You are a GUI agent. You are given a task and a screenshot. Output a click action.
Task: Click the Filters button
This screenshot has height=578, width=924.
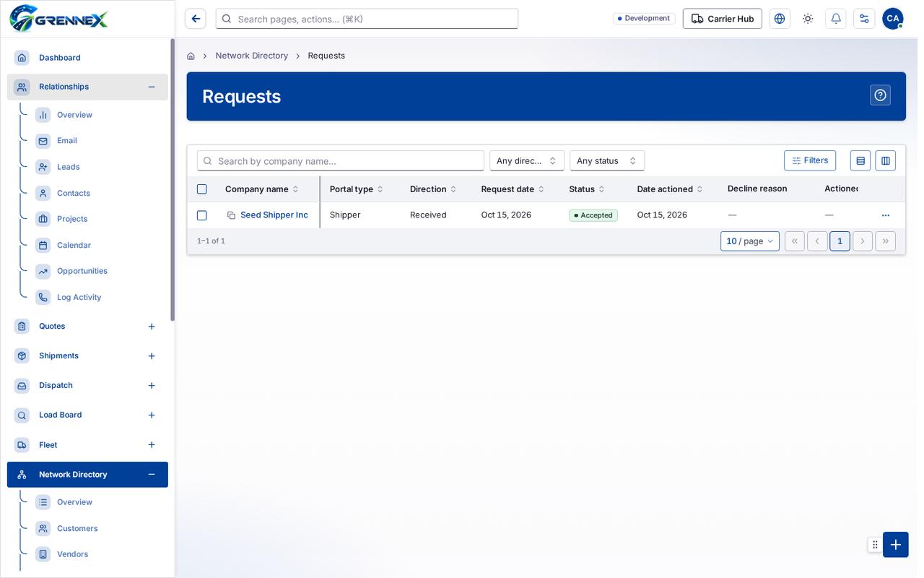[810, 160]
